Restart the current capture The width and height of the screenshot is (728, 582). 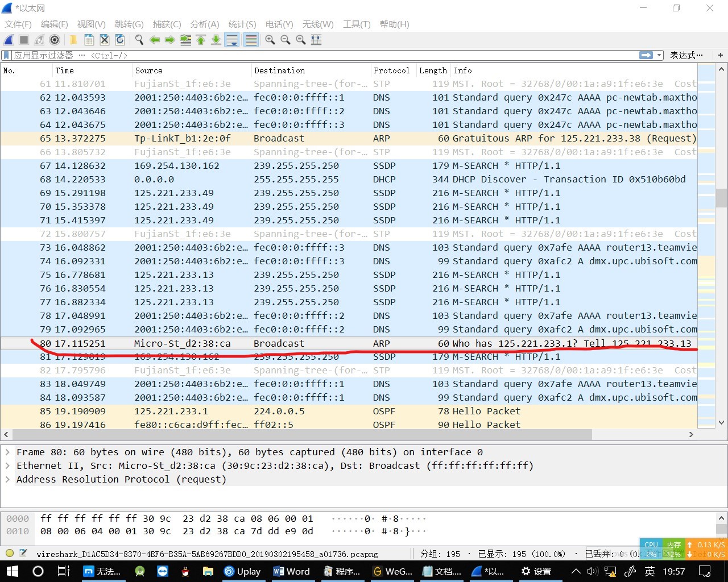(38, 39)
